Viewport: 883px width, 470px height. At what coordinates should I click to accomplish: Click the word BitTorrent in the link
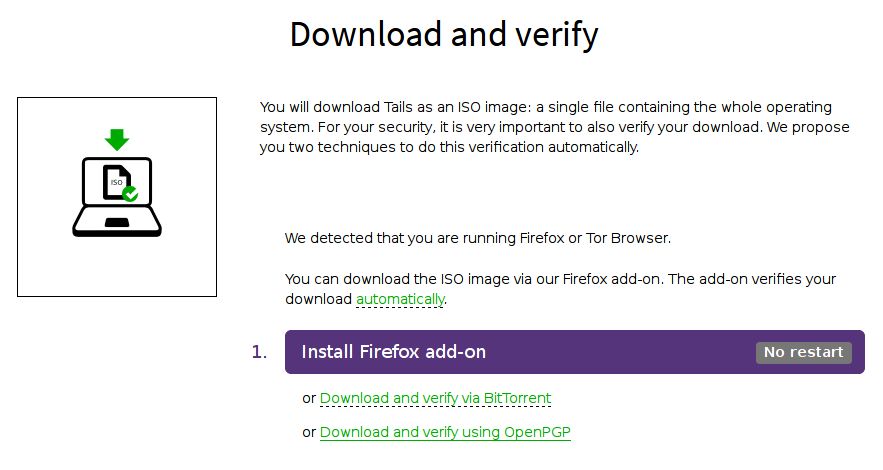517,398
